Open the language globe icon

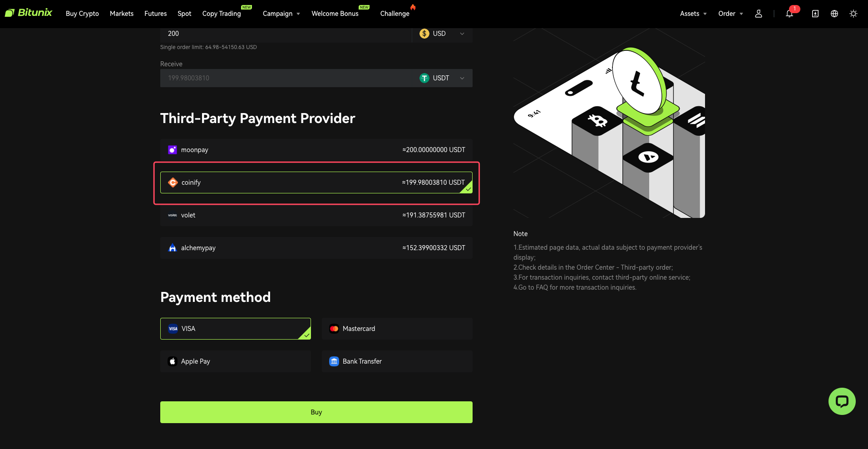834,14
